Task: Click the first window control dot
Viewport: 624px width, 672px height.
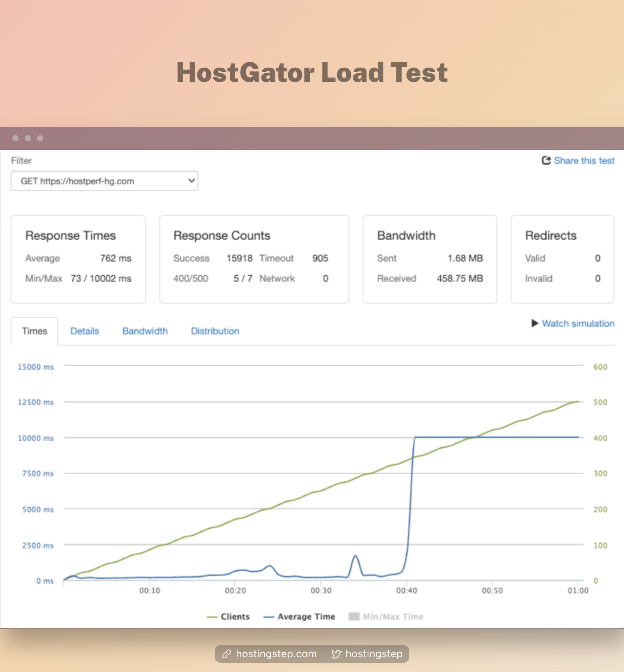Action: pos(15,138)
